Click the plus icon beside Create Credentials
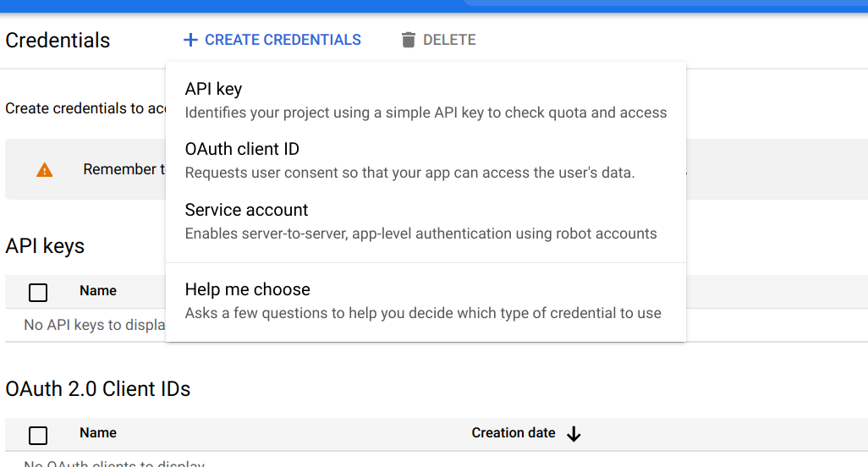The image size is (868, 467). (x=190, y=40)
